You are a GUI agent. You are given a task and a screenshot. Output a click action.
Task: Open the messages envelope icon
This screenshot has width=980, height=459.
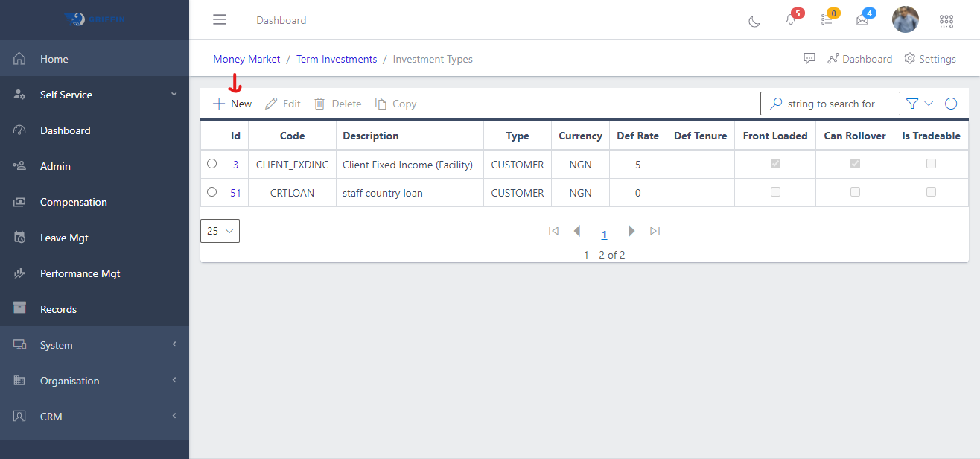pyautogui.click(x=862, y=21)
